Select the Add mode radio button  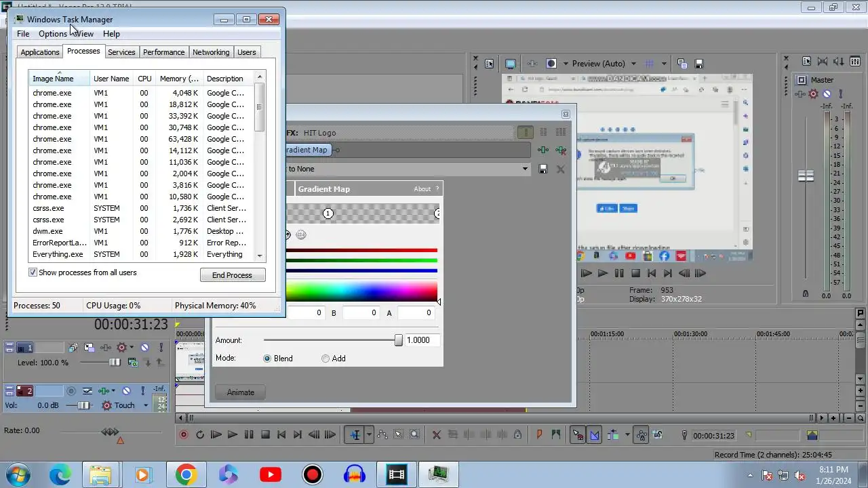click(325, 359)
